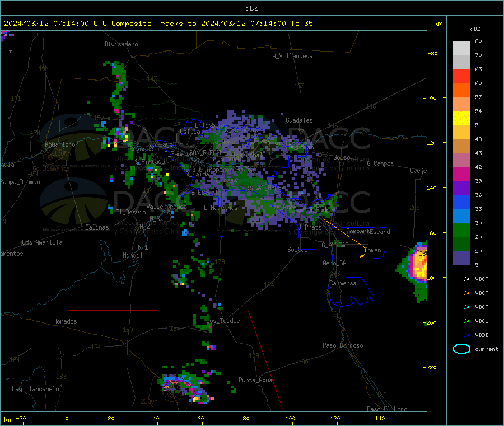Click the 'Paso_El_Loro' map label

(x=387, y=409)
